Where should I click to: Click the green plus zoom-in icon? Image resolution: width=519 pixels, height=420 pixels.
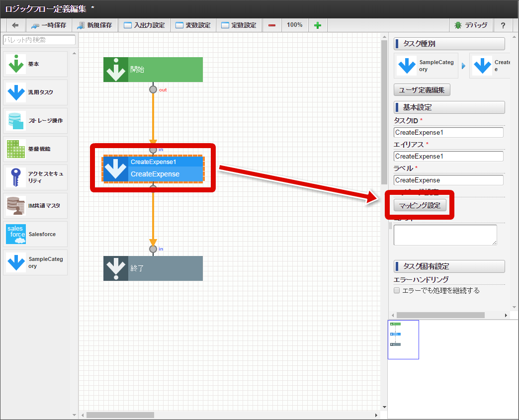point(318,25)
